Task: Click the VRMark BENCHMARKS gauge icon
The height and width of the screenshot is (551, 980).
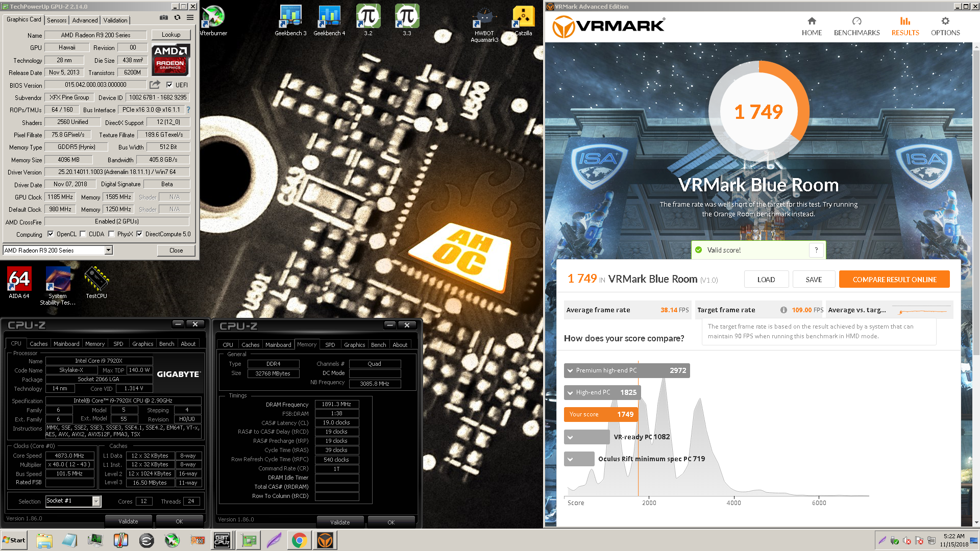Action: [856, 21]
